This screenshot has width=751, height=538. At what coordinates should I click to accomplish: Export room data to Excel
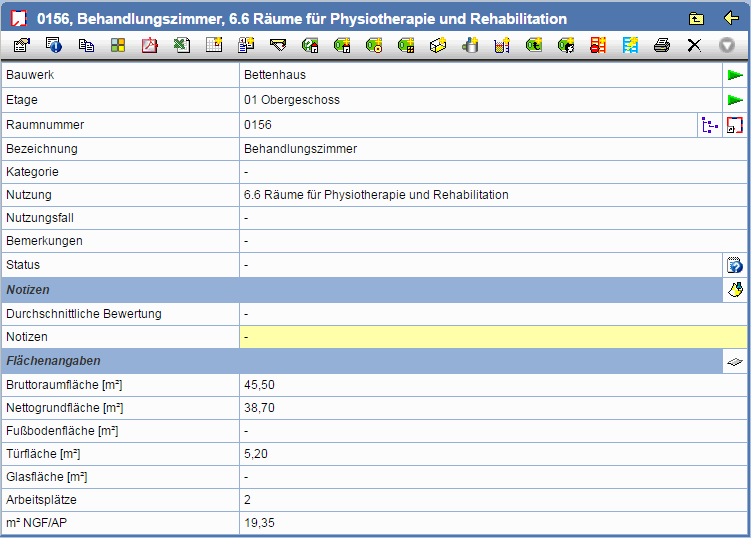point(182,45)
